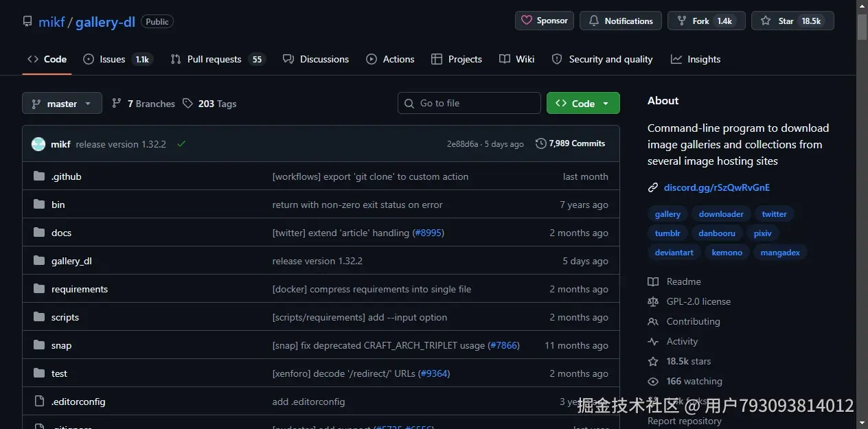
Task: Click folder icon next to bin
Action: (38, 205)
